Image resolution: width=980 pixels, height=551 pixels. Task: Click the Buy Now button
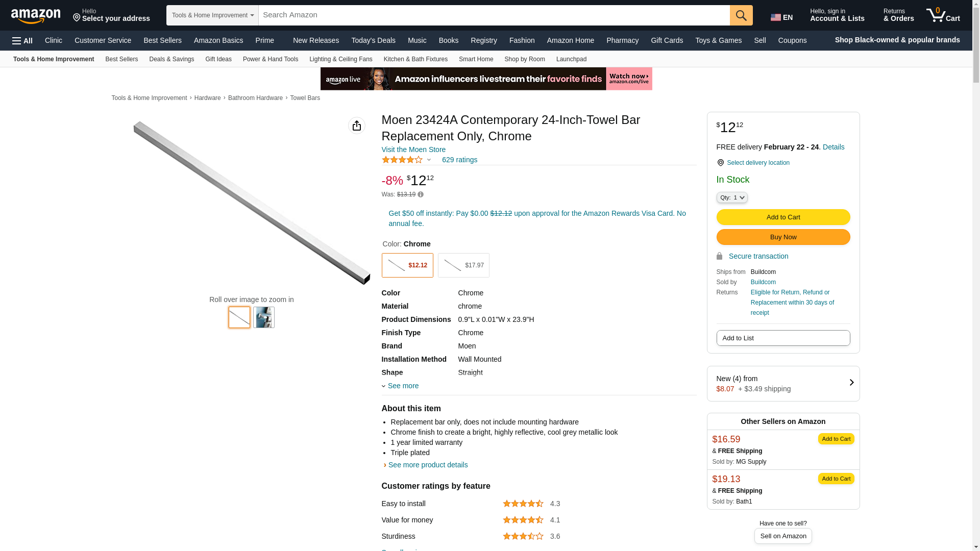click(x=783, y=237)
